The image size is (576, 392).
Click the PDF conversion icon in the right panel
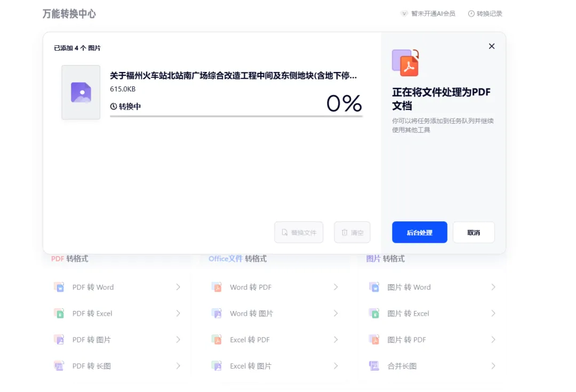[x=405, y=63]
